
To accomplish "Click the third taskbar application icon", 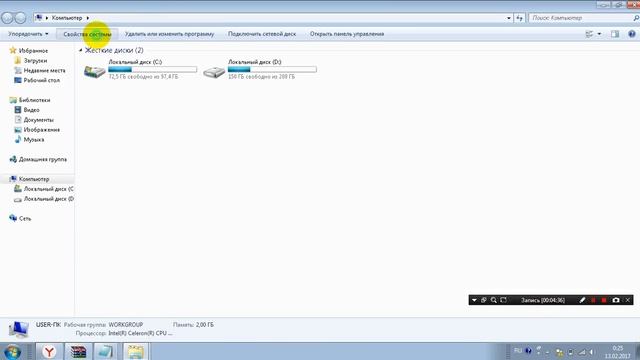I will (x=106, y=351).
